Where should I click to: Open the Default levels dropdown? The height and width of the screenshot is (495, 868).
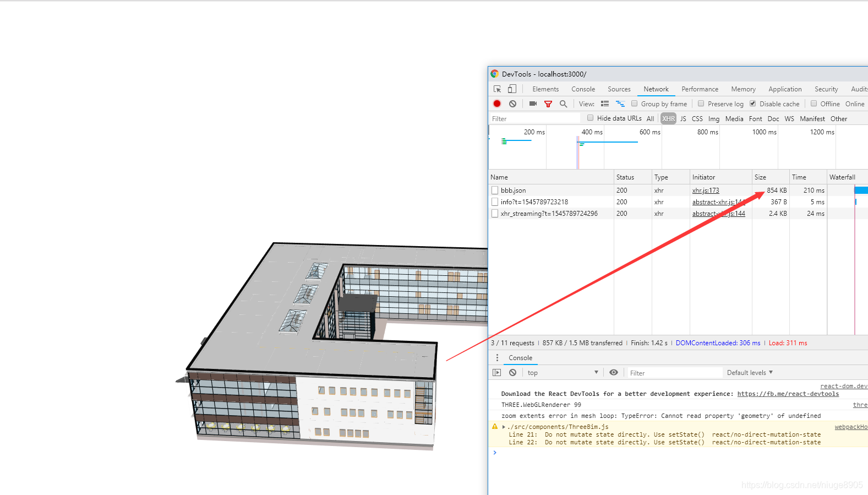click(750, 373)
